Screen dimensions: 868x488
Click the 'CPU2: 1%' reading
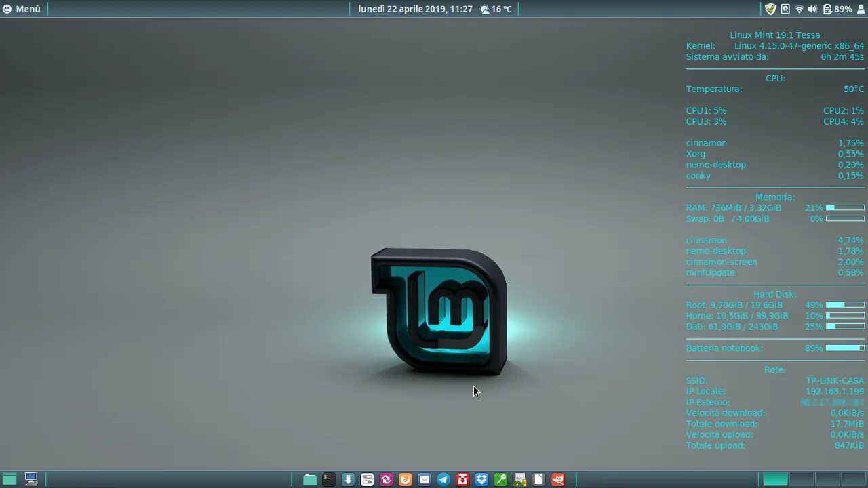[844, 110]
